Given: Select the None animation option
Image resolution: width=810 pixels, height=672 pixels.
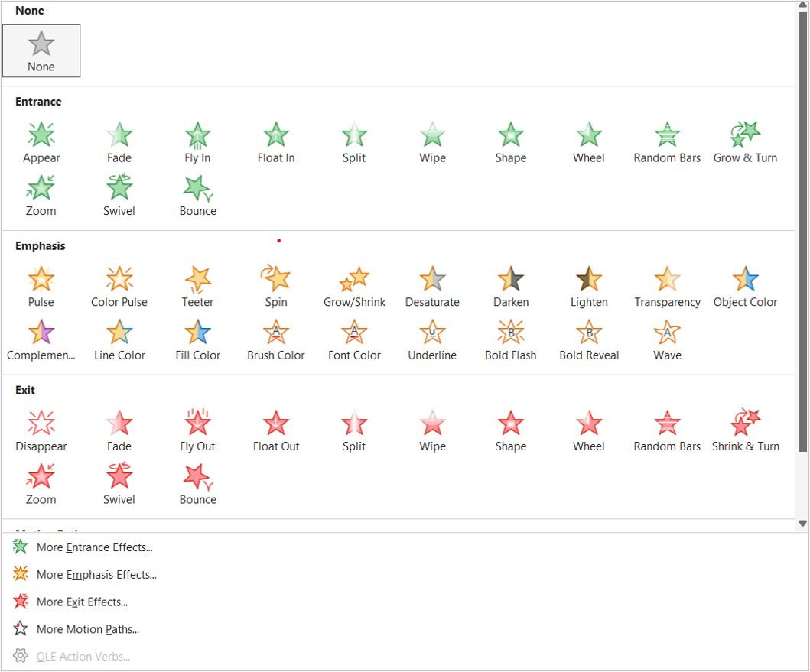Looking at the screenshot, I should (41, 50).
